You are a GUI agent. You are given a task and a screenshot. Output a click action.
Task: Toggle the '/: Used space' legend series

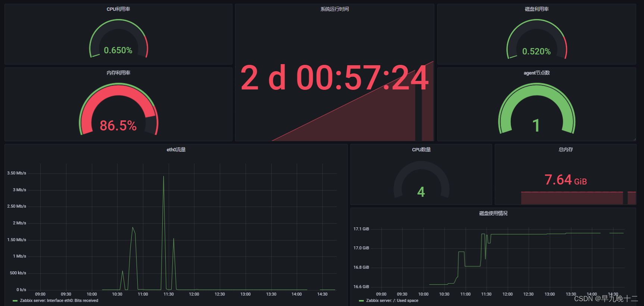pyautogui.click(x=392, y=300)
